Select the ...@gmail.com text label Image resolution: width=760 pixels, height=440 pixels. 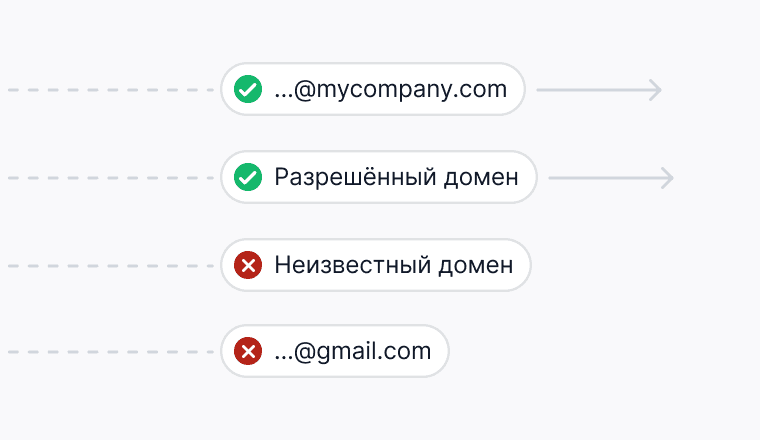(x=352, y=351)
